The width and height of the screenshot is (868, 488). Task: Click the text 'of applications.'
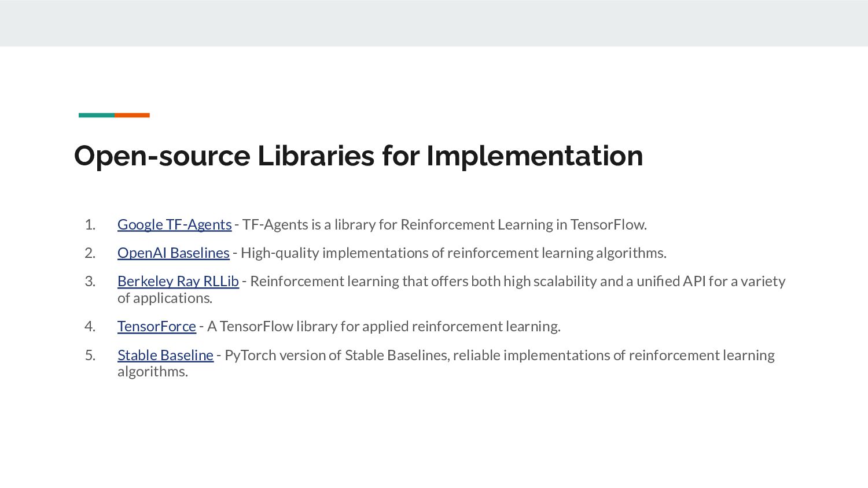tap(165, 298)
